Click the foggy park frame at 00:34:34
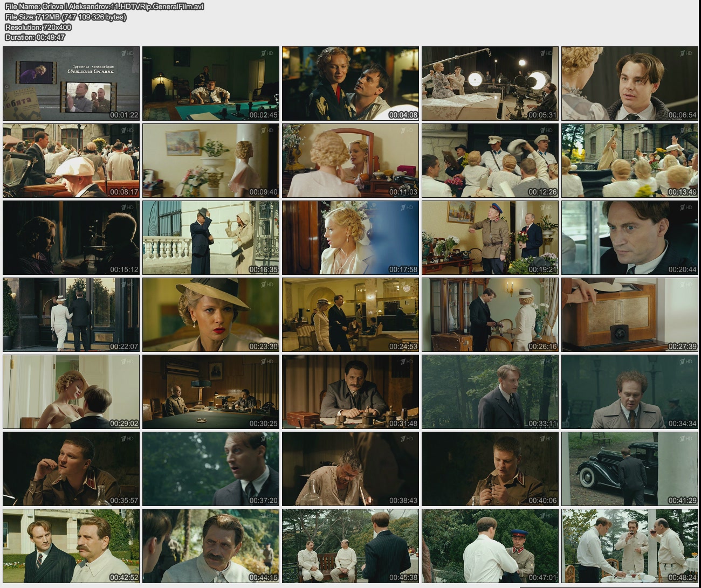701x588 pixels. point(630,392)
